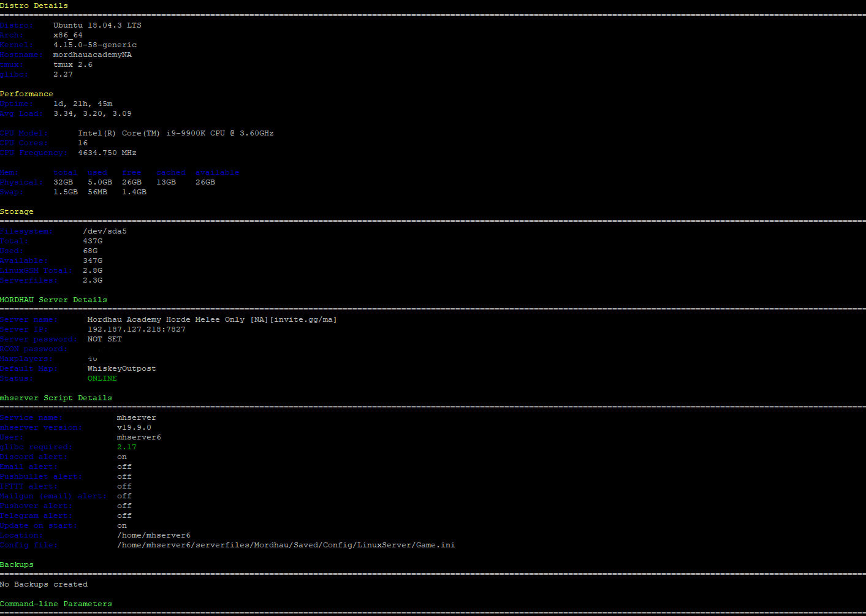
Task: Click the default map "WhiskeyOutpost"
Action: tap(122, 368)
